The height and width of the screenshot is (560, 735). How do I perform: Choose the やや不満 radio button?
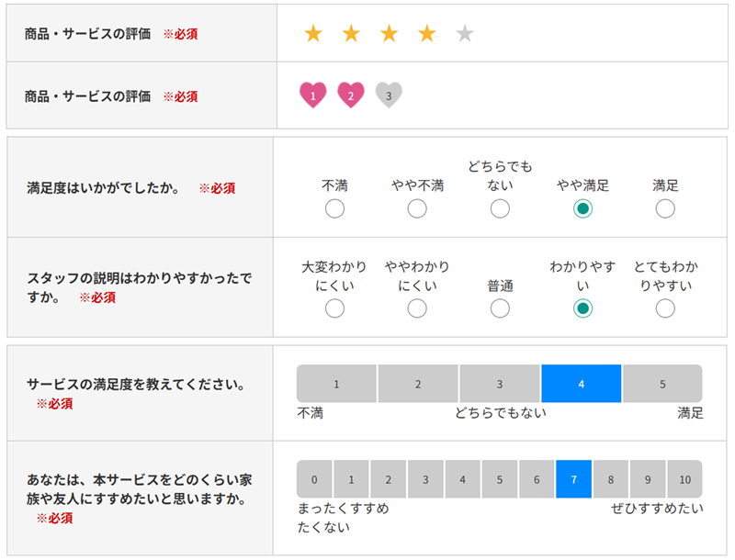(417, 208)
